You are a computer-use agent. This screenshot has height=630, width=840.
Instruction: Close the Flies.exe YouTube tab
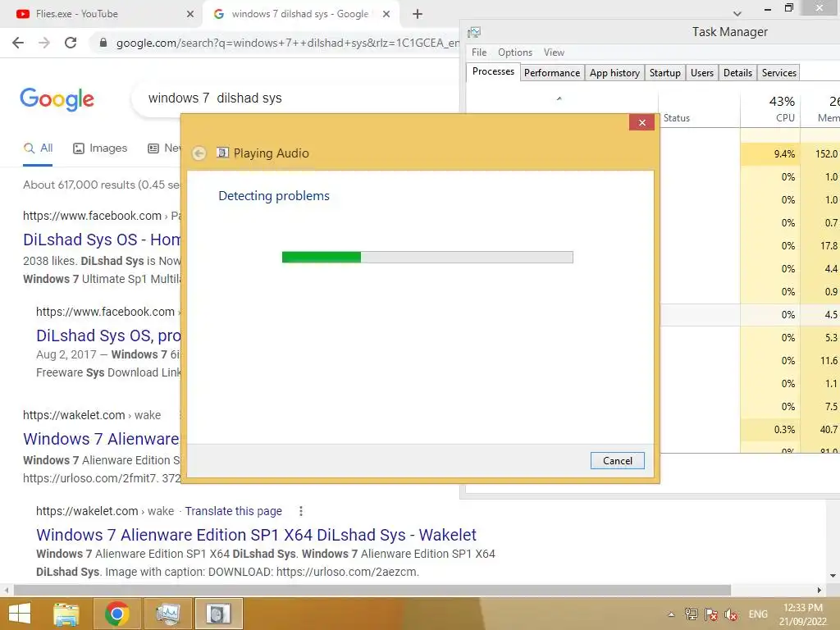pos(190,14)
